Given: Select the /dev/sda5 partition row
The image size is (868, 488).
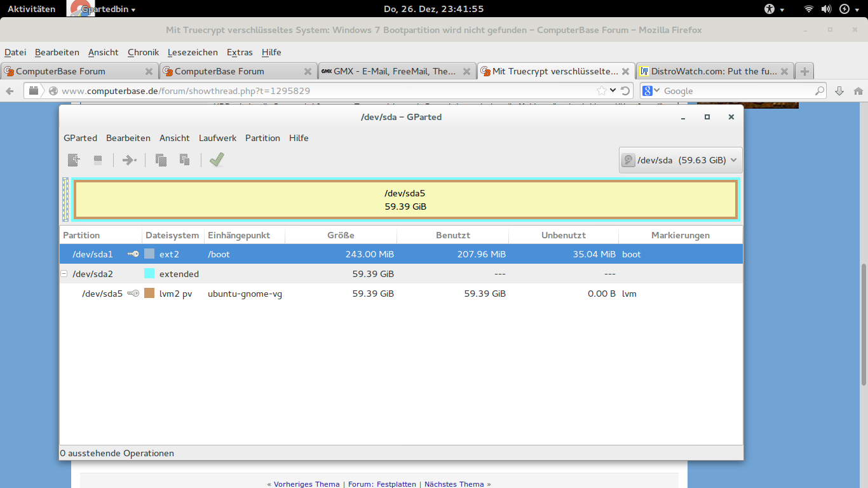Looking at the screenshot, I should click(401, 294).
